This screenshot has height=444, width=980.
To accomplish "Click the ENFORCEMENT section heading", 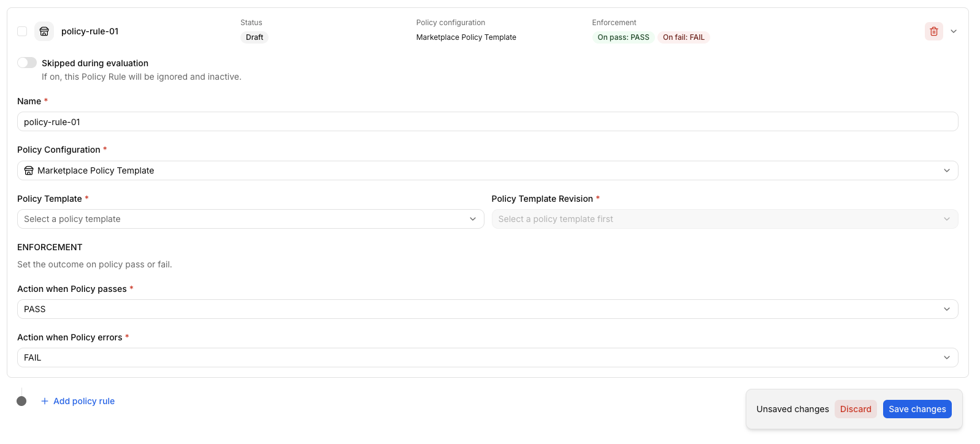I will pos(50,247).
